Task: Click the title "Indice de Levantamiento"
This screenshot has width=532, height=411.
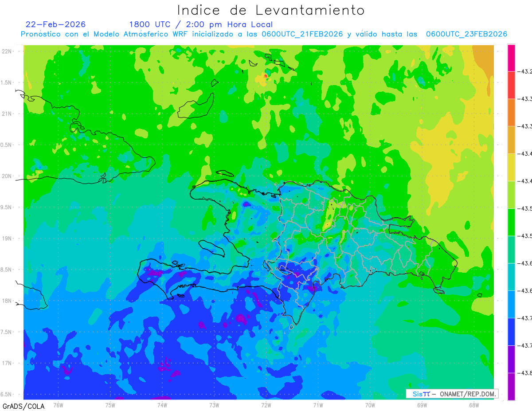Action: 271,10
